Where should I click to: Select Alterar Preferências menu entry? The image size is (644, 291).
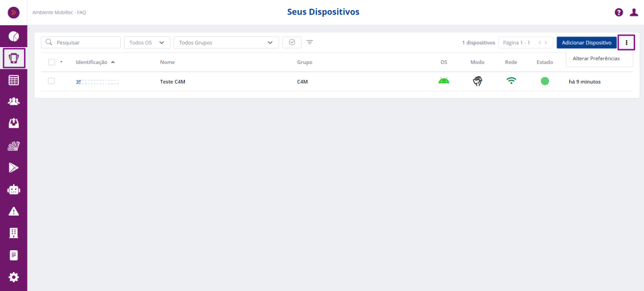click(x=596, y=58)
